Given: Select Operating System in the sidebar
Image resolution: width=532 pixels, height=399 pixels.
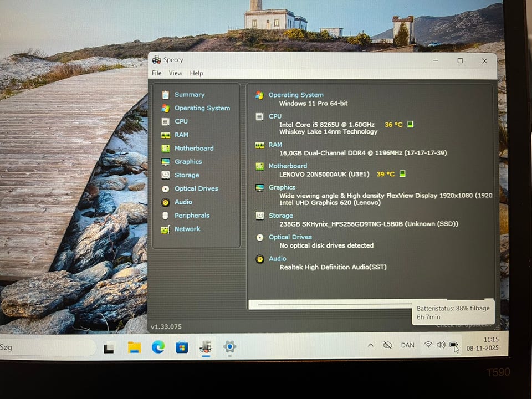Looking at the screenshot, I should click(202, 108).
